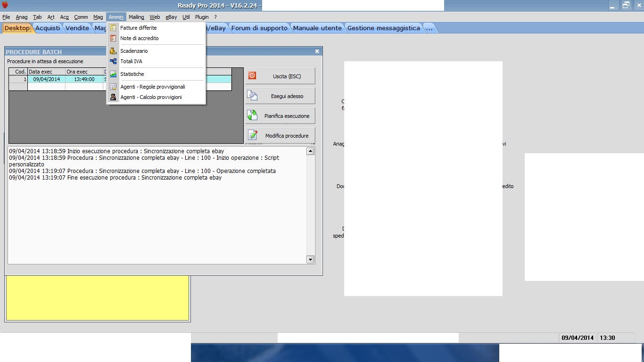644x362 pixels.
Task: Click the Uscita (ESC) button
Action: tap(280, 76)
